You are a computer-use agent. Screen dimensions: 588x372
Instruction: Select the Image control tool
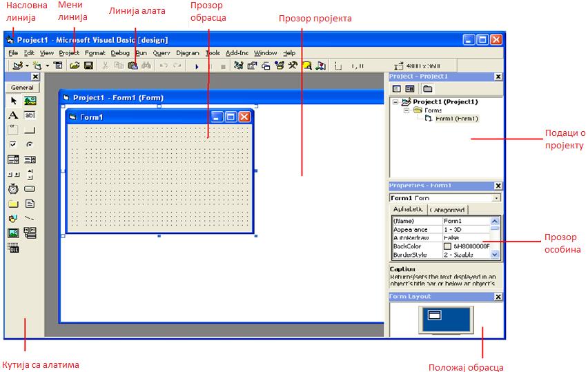click(x=13, y=233)
